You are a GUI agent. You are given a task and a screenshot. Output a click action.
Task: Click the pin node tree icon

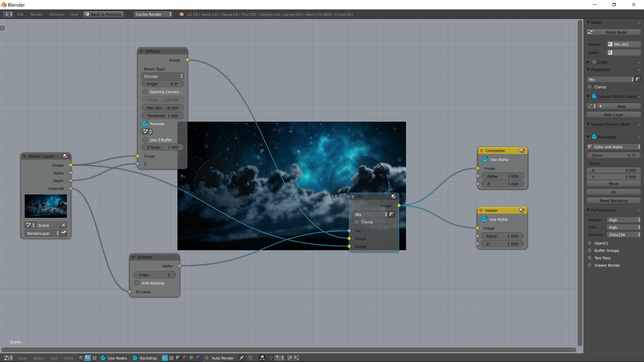tap(241, 358)
